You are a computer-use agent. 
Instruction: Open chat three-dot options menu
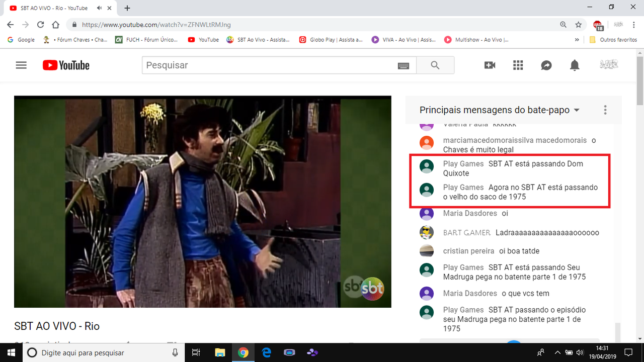click(605, 110)
